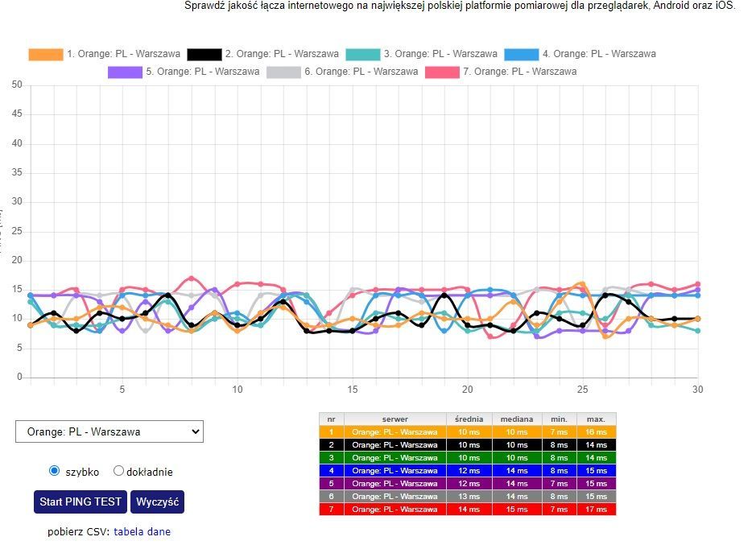Viewport: 756px width, 549px height.
Task: Toggle the black legend swatch for series 2
Action: (x=204, y=55)
